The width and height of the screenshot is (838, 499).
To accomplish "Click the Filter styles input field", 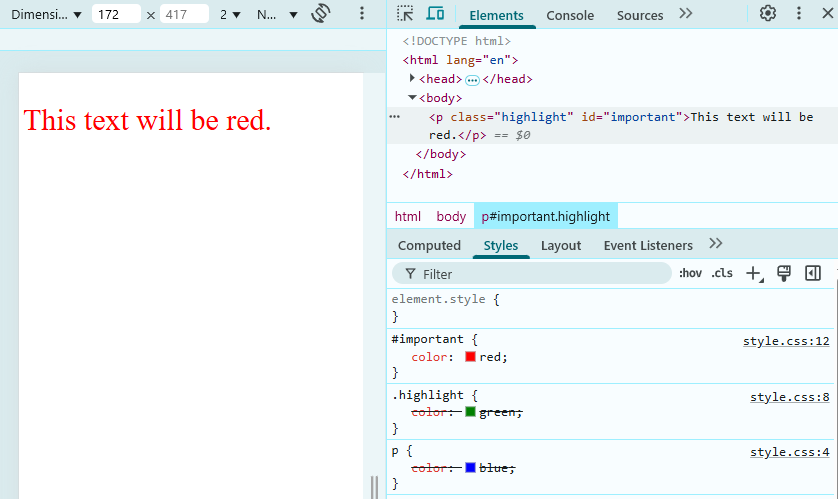I will coord(532,274).
